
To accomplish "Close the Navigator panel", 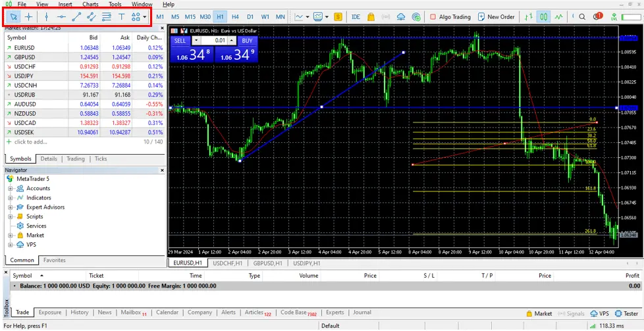I will tap(162, 170).
